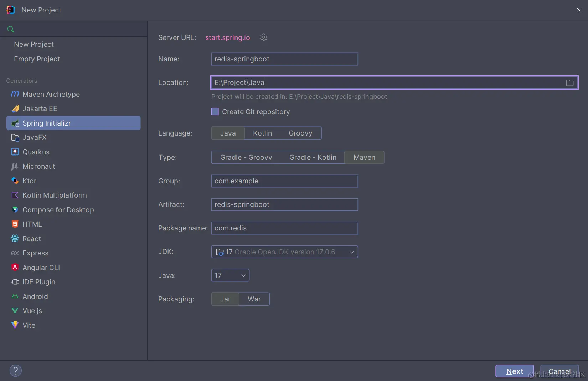The width and height of the screenshot is (588, 381).
Task: Click the Vue.js green V icon
Action: pos(15,311)
